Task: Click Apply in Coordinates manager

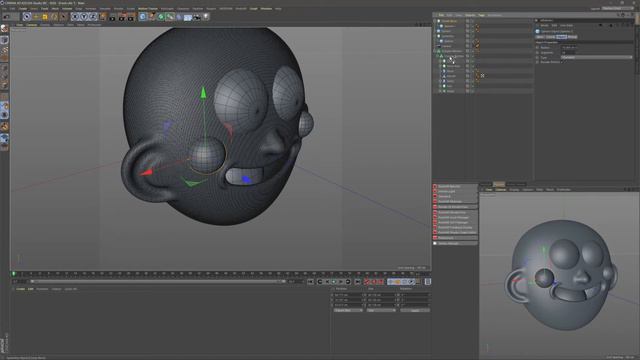Action: coord(415,310)
